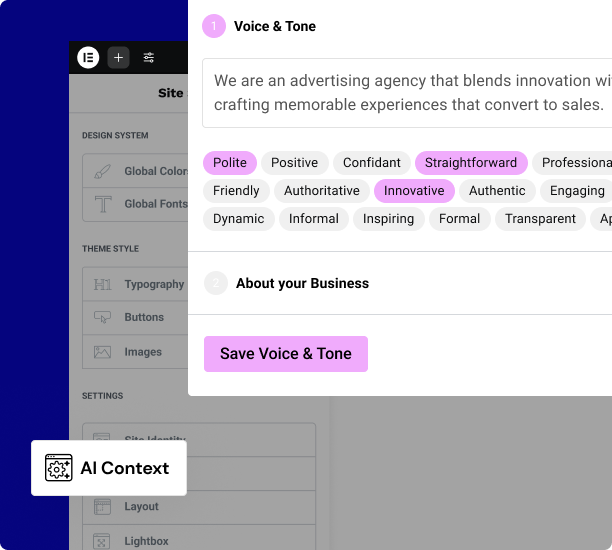Click the Global Fonts T icon
Image resolution: width=612 pixels, height=550 pixels.
click(102, 204)
